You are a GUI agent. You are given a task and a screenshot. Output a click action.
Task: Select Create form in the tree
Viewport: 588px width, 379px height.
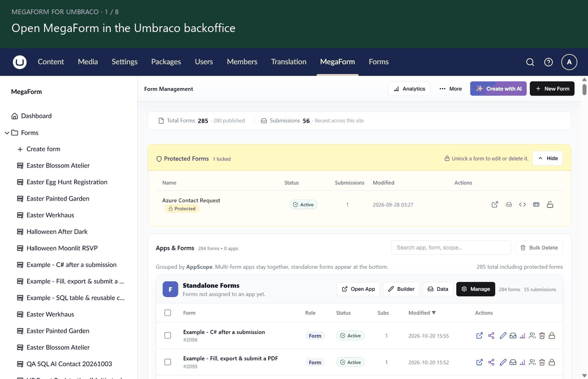tap(39, 149)
